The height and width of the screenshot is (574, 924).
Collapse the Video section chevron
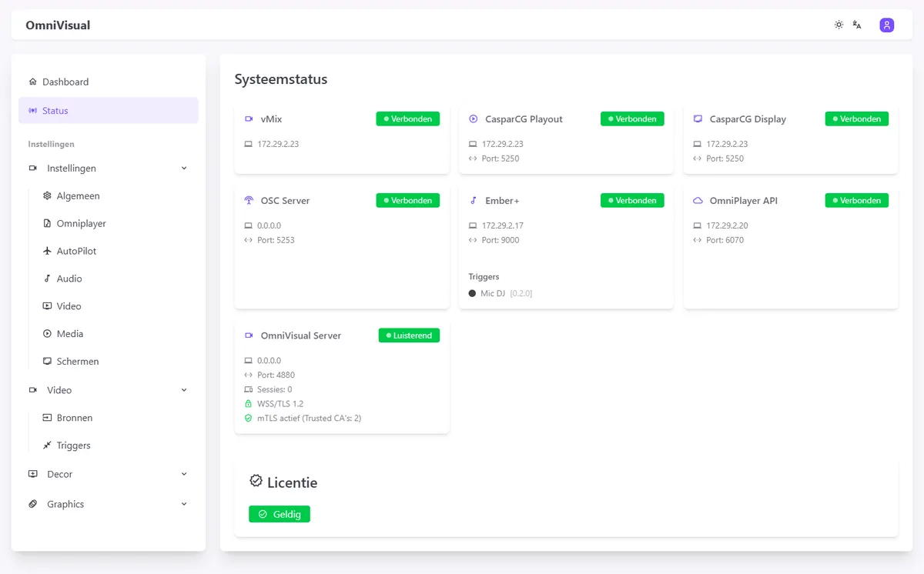click(184, 390)
